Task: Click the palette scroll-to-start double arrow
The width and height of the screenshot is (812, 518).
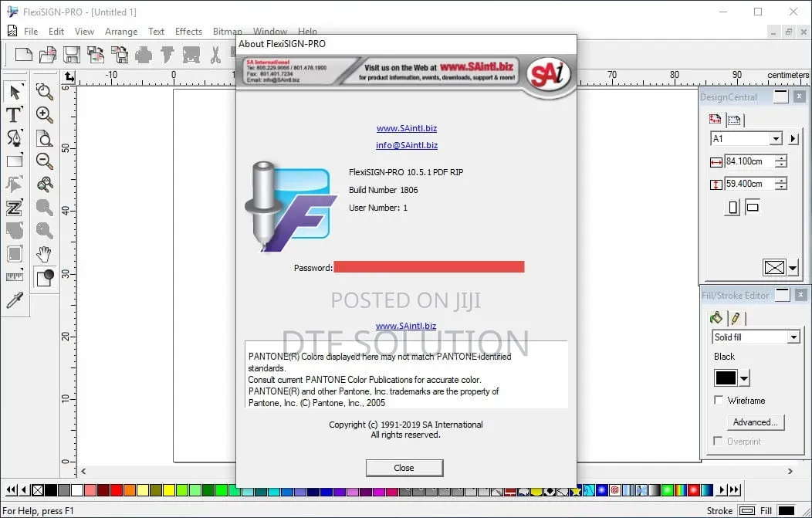Action: point(10,489)
